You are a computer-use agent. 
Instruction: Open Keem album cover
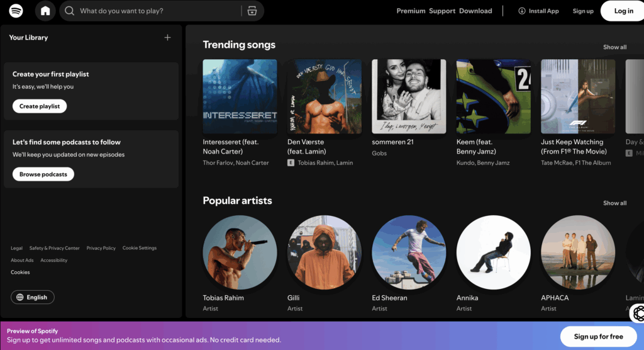click(494, 96)
